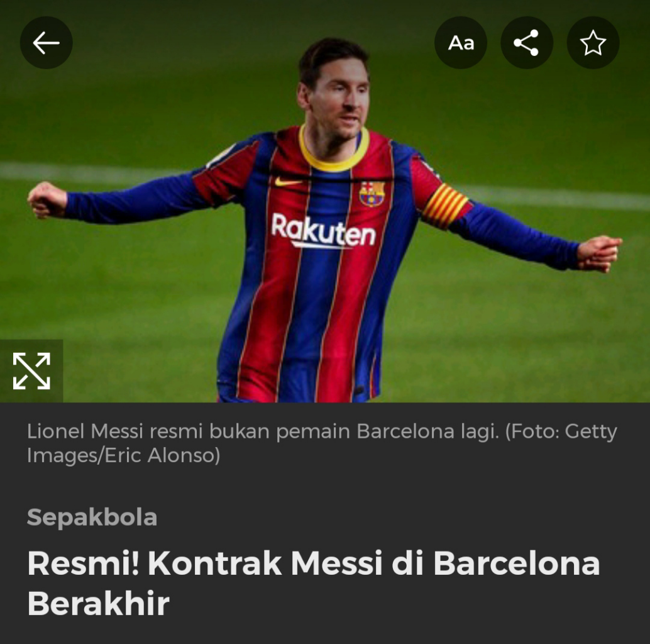Click the yellow collar of the jersey
Image resolution: width=650 pixels, height=644 pixels.
click(334, 152)
